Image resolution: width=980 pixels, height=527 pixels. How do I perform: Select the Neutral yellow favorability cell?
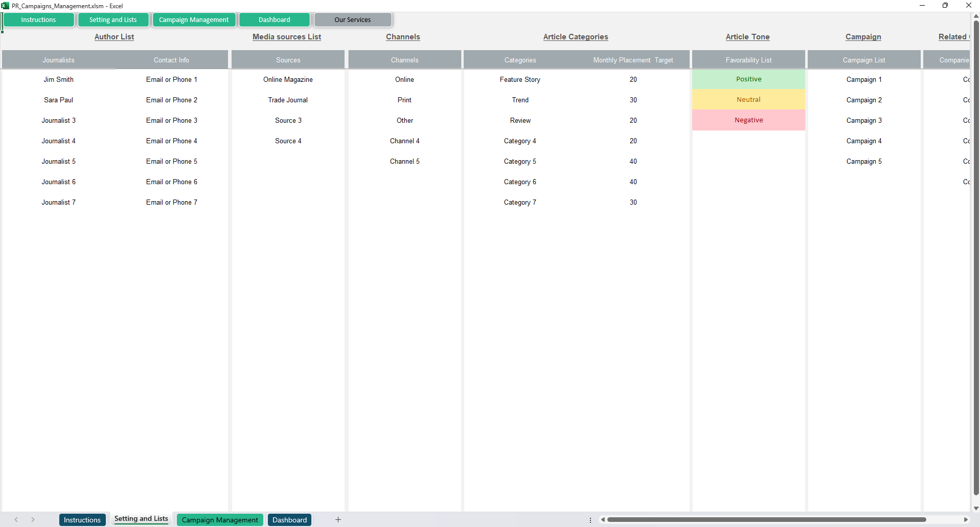click(748, 100)
